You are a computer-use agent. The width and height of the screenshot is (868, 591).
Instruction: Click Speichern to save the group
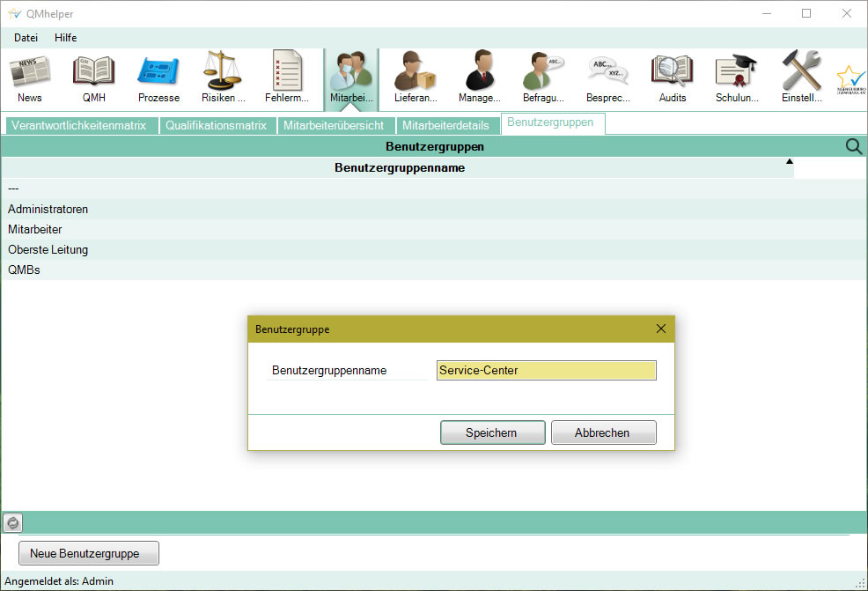[491, 432]
